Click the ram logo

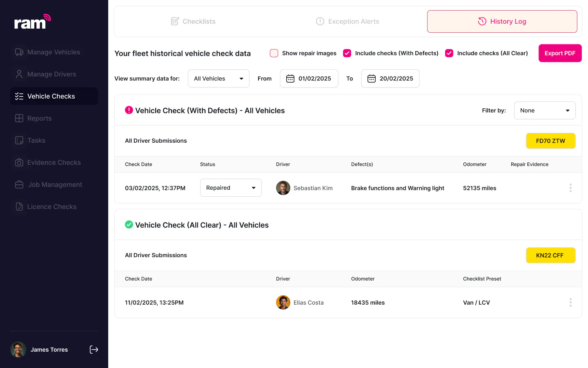coord(32,22)
